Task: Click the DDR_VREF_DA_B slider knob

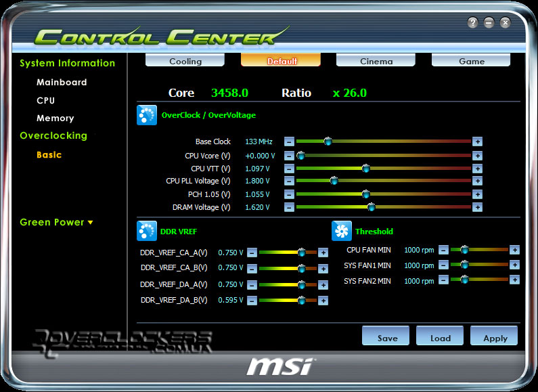Action: pyautogui.click(x=302, y=301)
